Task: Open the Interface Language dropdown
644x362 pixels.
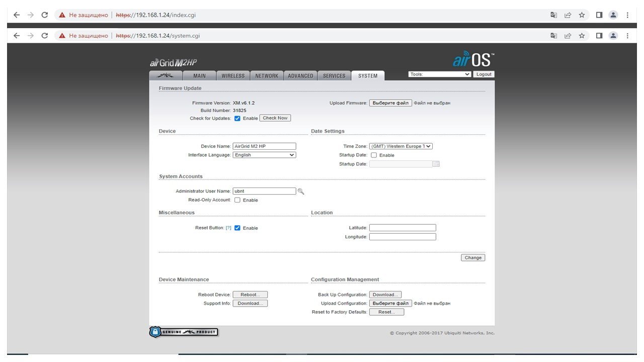Action: (264, 155)
